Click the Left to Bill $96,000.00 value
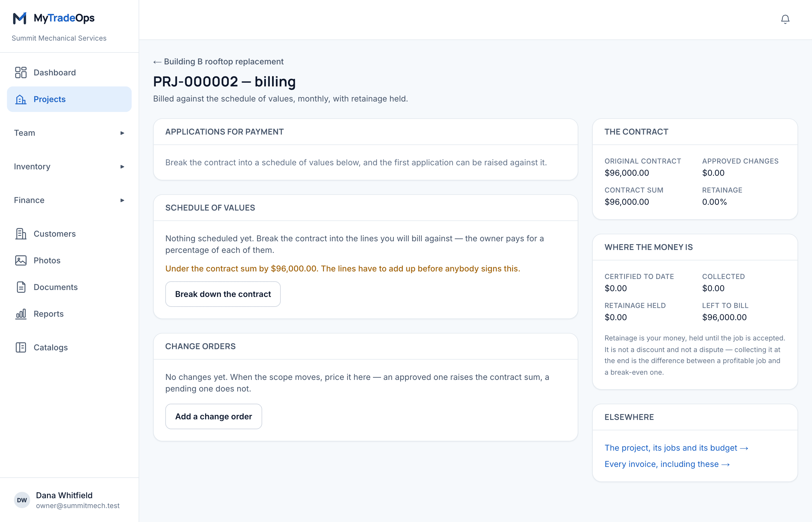 tap(724, 317)
